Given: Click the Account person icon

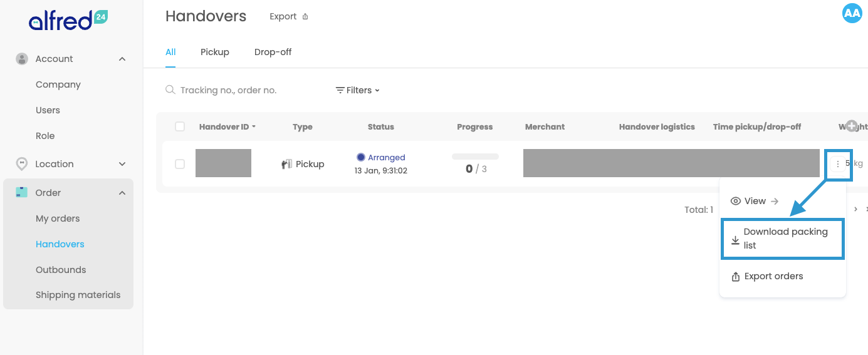Looking at the screenshot, I should coord(22,59).
